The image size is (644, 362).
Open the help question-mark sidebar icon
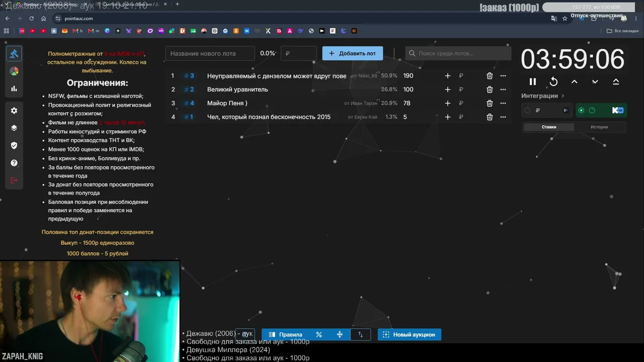pos(14,163)
